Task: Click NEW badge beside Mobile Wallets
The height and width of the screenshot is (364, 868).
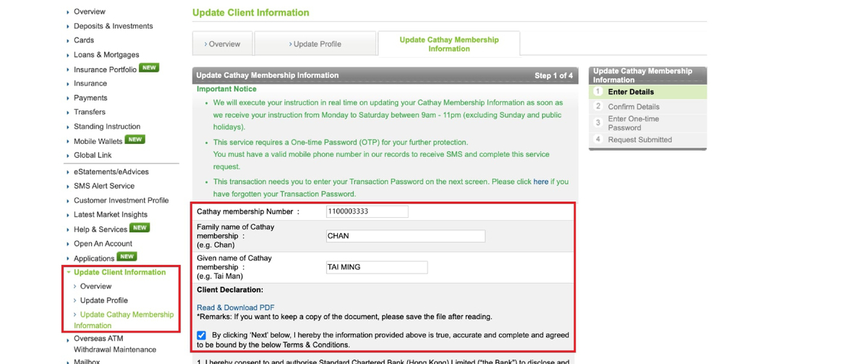Action: (x=135, y=140)
